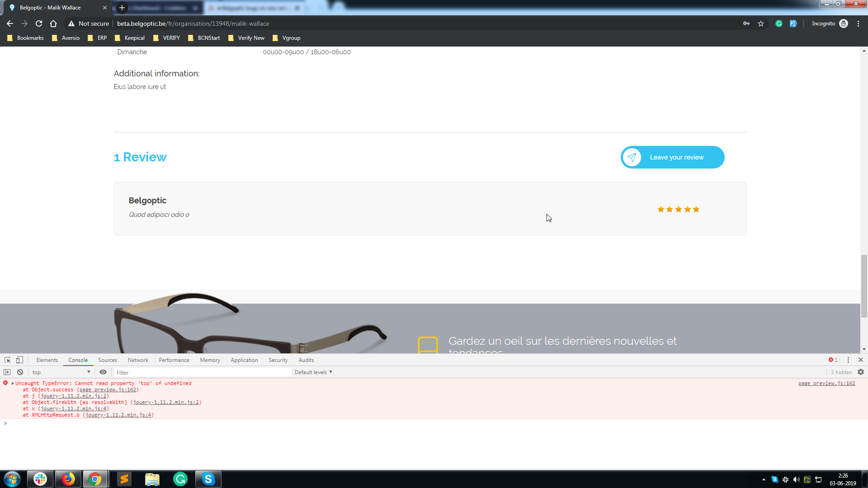Open console settings gear icon
The image size is (868, 488).
(861, 372)
